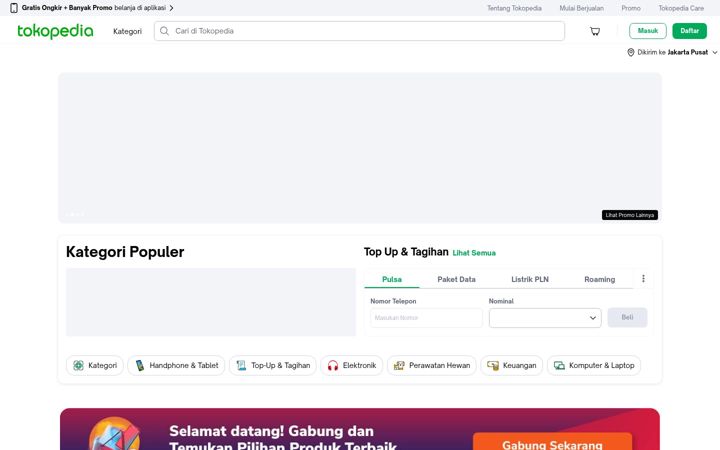Viewport: 720px width, 450px height.
Task: Expand the Jakarta Pusat delivery location dropdown
Action: pyautogui.click(x=714, y=52)
